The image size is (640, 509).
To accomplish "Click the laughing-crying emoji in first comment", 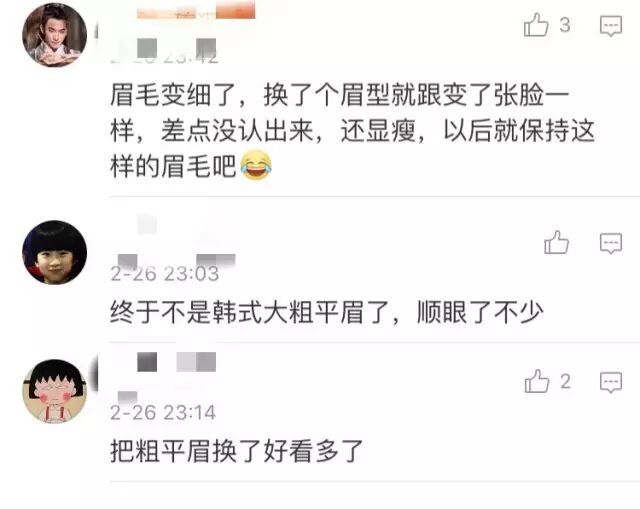I will (256, 165).
